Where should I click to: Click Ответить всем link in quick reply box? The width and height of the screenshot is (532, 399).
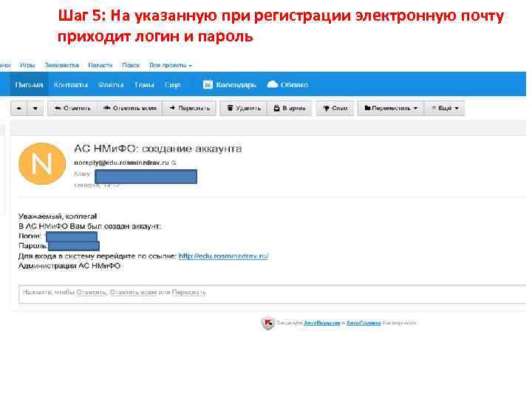click(133, 292)
